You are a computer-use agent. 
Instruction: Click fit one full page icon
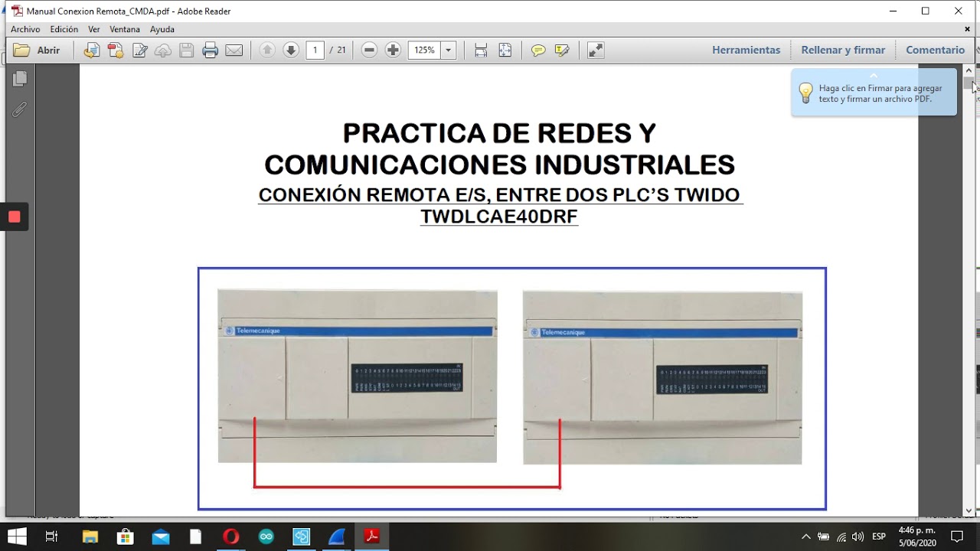pyautogui.click(x=505, y=51)
